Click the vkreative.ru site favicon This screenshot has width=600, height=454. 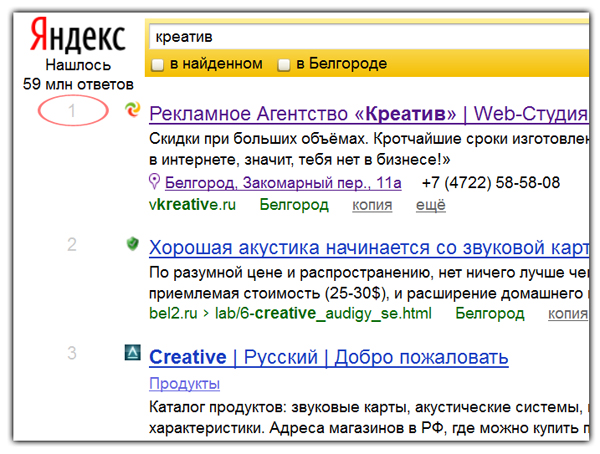coord(133,110)
